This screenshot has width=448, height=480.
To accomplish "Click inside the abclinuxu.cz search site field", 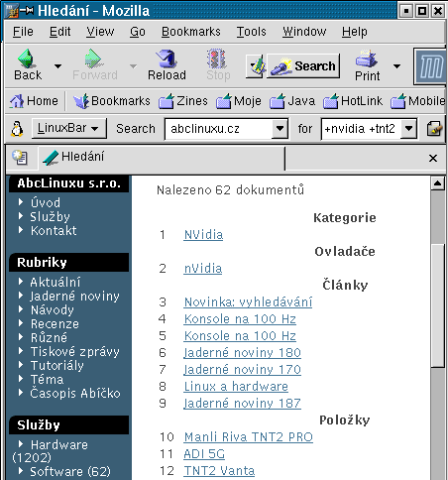I will click(x=219, y=129).
